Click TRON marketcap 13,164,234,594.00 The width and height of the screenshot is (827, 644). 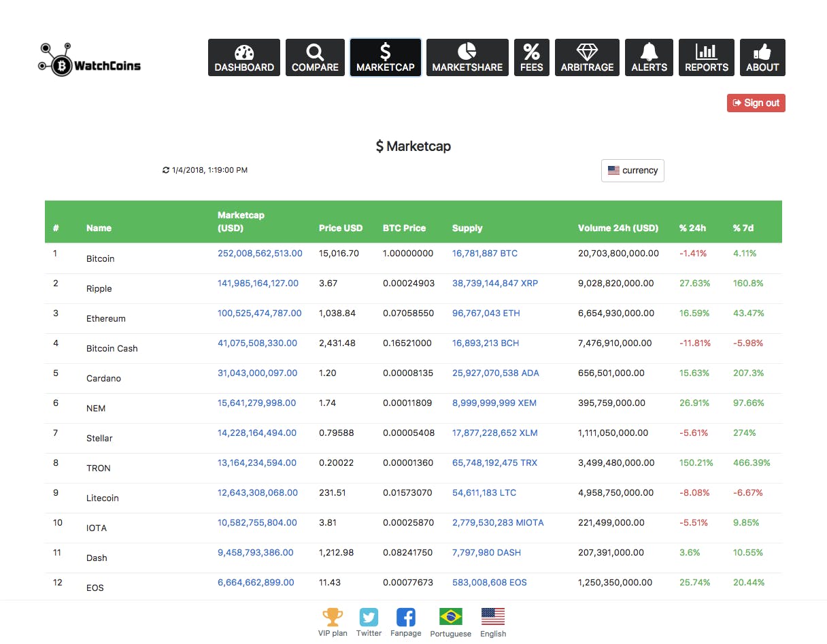[257, 462]
